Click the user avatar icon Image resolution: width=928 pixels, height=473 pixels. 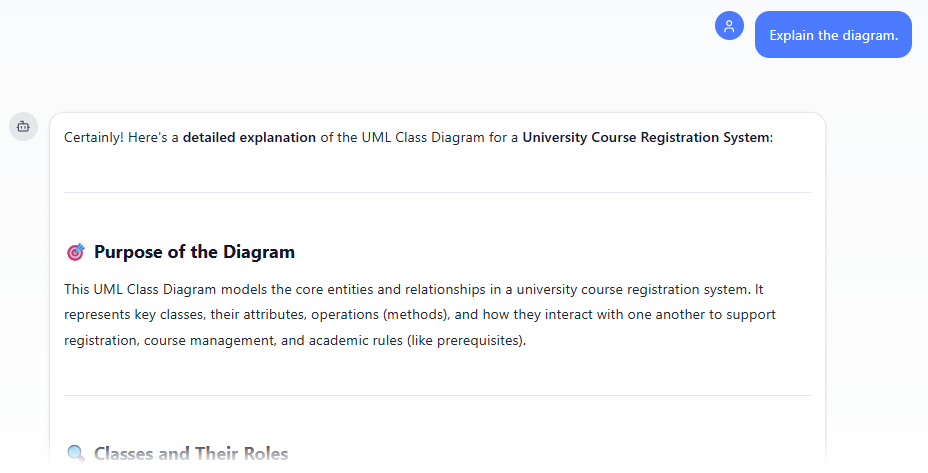[x=729, y=27]
